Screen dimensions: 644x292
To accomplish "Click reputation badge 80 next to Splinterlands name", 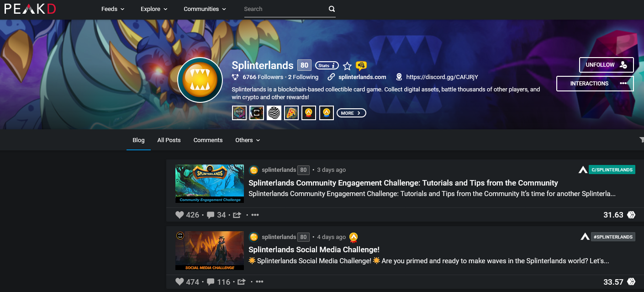I will coord(304,65).
